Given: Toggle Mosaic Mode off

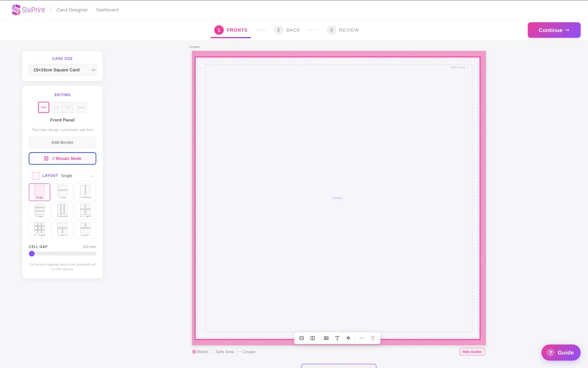Looking at the screenshot, I should point(63,159).
